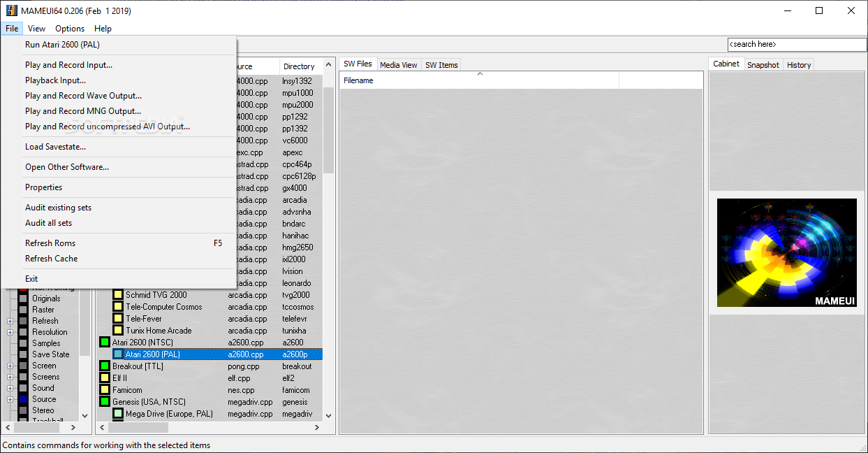Sort the game list by Directory column

click(301, 66)
